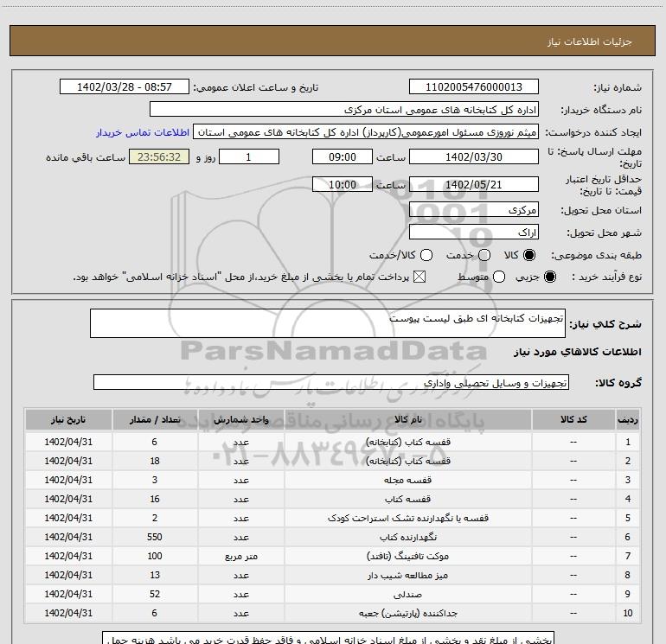This screenshot has height=644, width=666.
Task: Click the delivery province field مرکزی
Action: click(x=474, y=210)
